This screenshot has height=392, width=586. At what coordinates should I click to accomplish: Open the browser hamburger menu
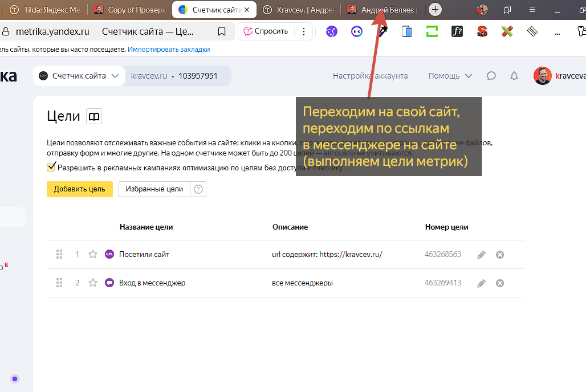(532, 10)
